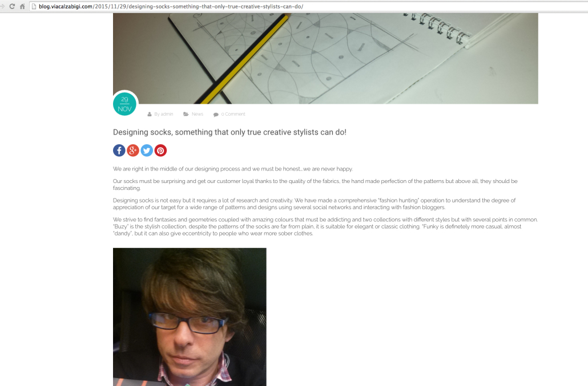The width and height of the screenshot is (588, 386).
Task: Reload the page in browser
Action: [12, 6]
